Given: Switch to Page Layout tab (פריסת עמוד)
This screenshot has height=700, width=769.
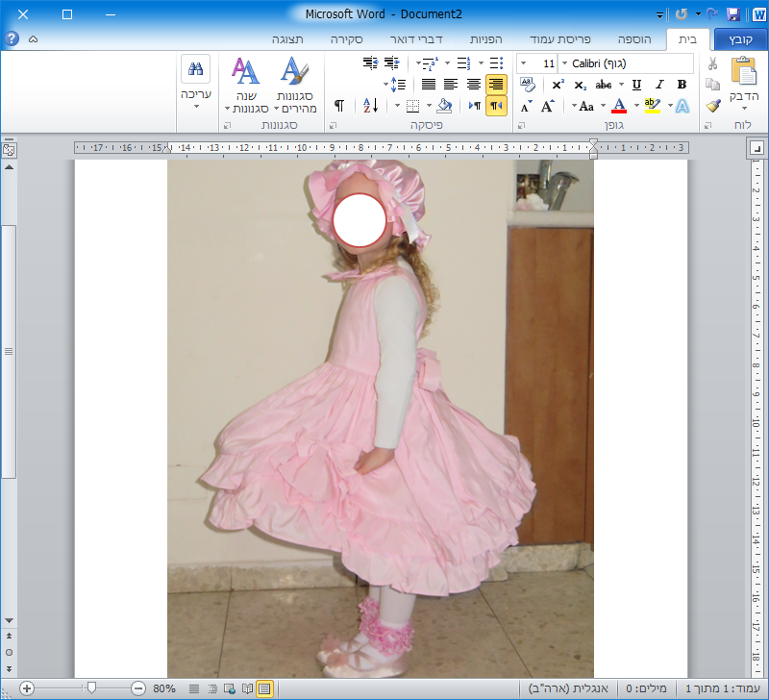Looking at the screenshot, I should click(x=560, y=39).
